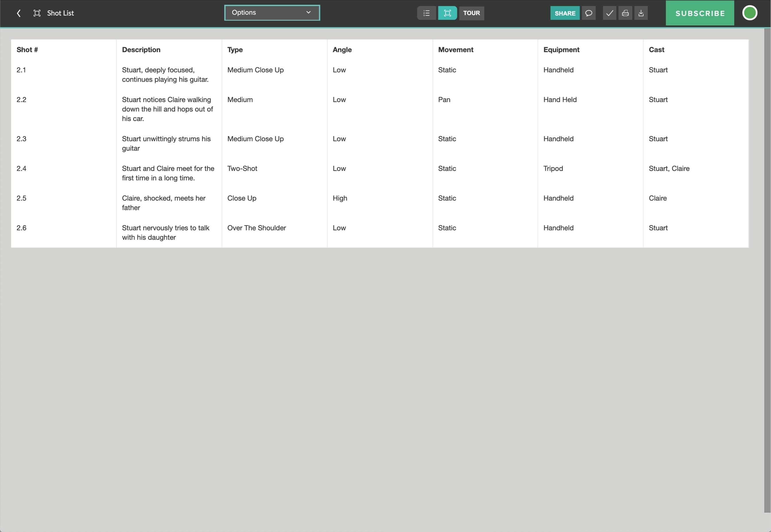Click the Shot List header icon
This screenshot has width=771, height=532.
click(37, 13)
